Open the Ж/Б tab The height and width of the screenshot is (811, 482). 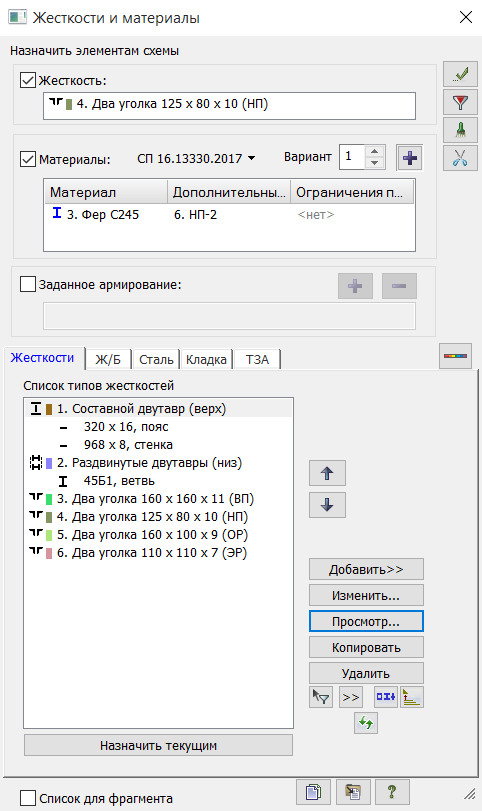coord(108,359)
